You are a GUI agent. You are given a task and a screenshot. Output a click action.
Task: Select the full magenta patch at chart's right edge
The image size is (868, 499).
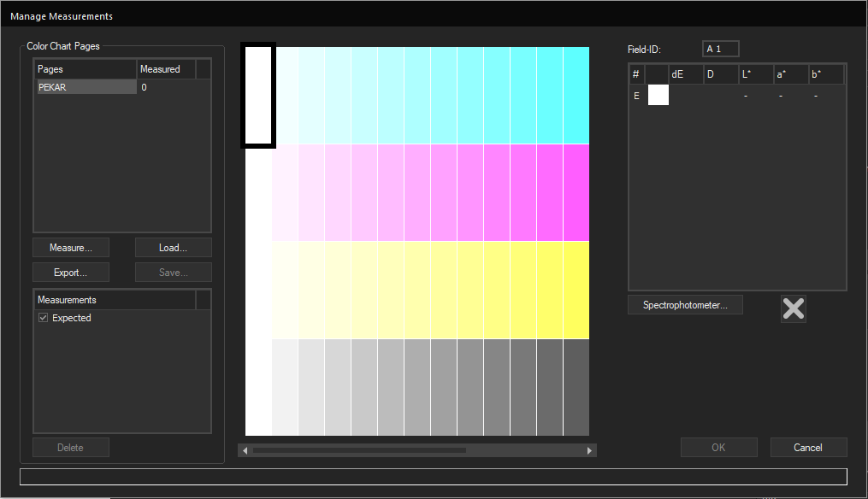pos(576,192)
